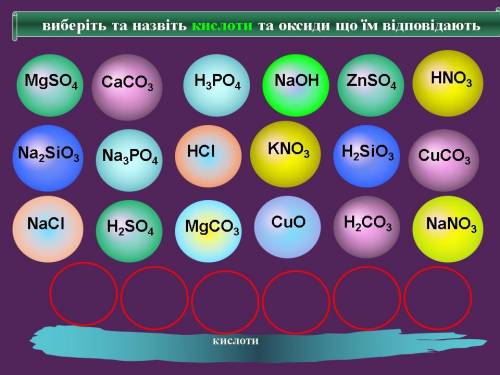Click the MgCO3 ball
500x375 pixels.
(x=208, y=231)
